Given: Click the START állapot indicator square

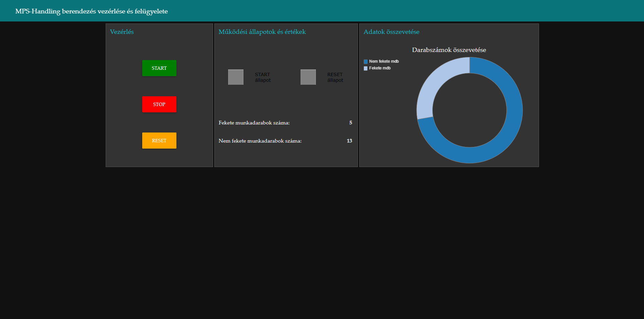Looking at the screenshot, I should 235,77.
